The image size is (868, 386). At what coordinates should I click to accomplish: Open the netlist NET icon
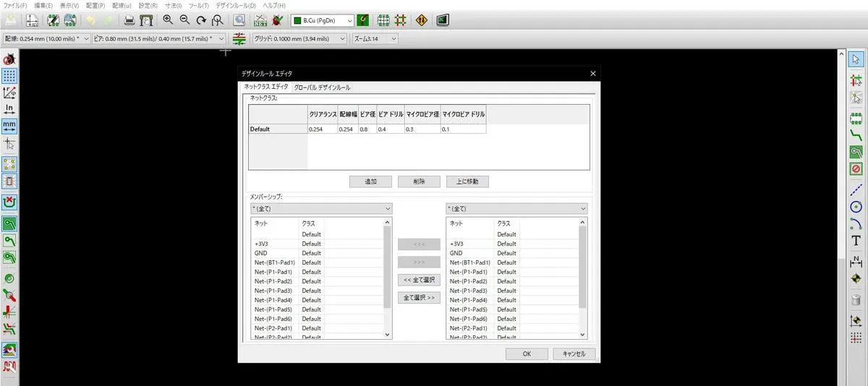260,20
